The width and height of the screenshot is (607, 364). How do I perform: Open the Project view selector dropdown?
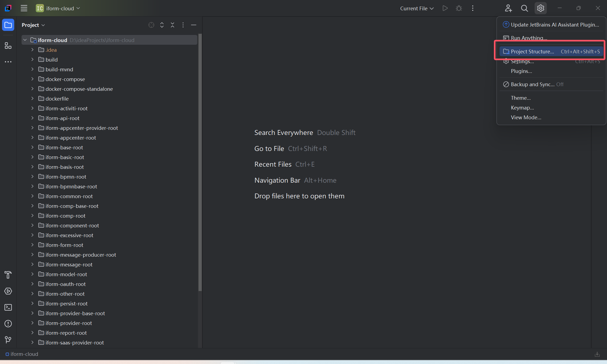tap(33, 25)
